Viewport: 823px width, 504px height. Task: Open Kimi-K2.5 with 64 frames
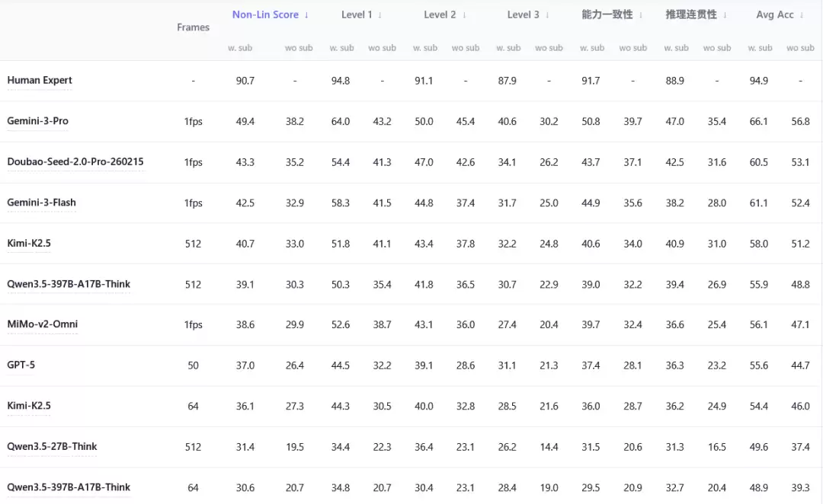click(x=29, y=406)
